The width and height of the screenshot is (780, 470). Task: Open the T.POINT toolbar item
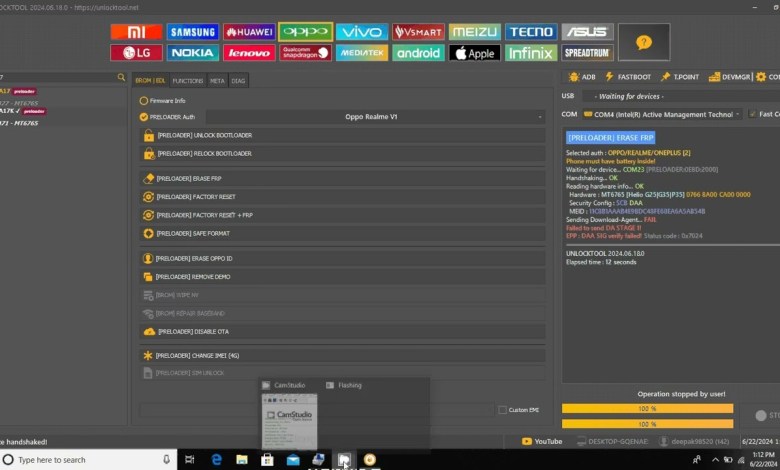tap(680, 77)
